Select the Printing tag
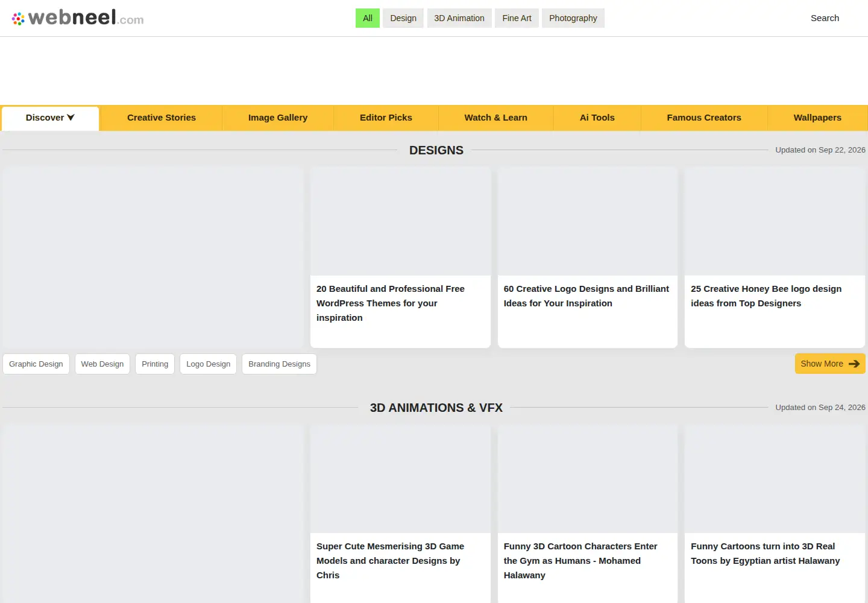868x603 pixels. [155, 364]
